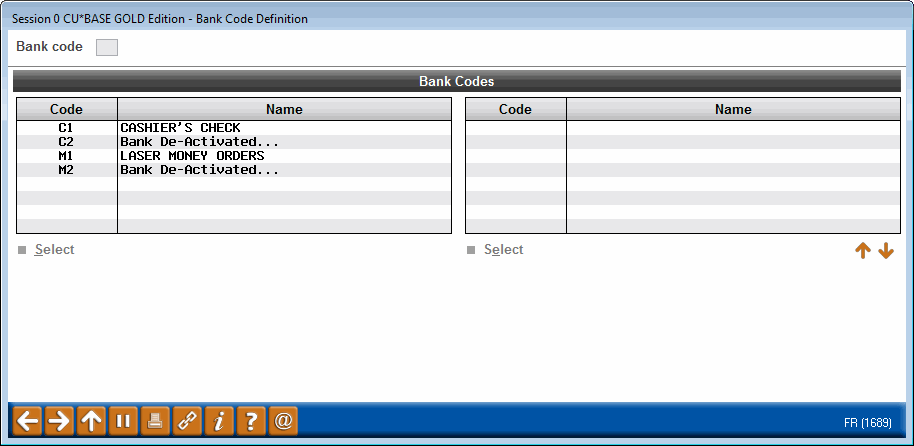This screenshot has width=914, height=446.
Task: Select the M2 code cell
Action: 66,170
